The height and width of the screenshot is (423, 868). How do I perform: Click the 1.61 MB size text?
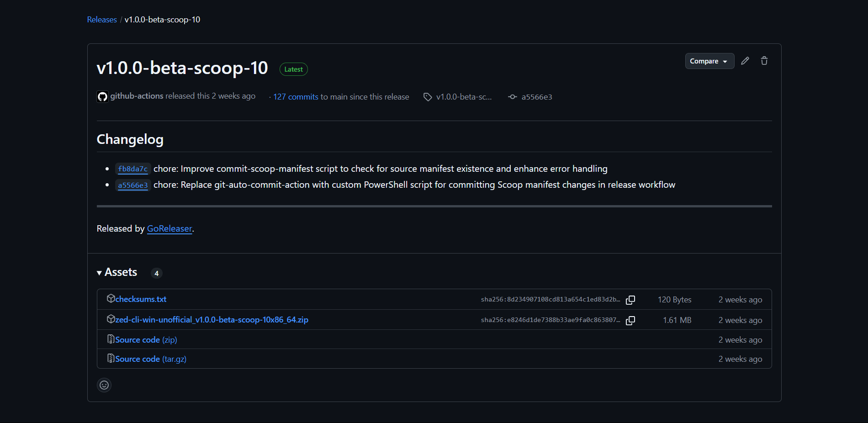click(x=677, y=320)
